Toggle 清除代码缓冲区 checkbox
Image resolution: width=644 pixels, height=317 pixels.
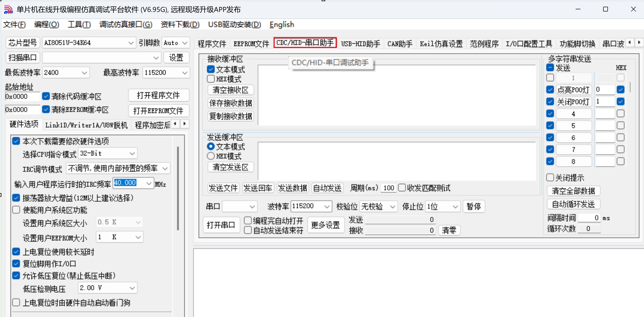(46, 96)
